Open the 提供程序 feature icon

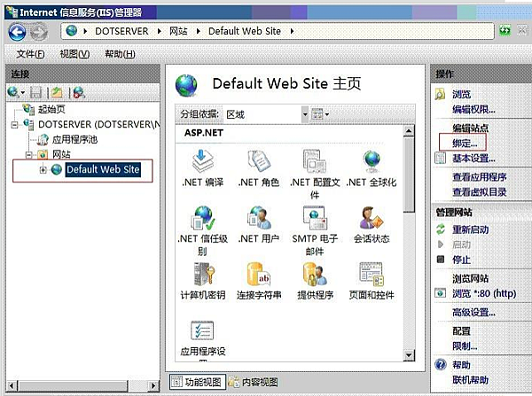(315, 274)
